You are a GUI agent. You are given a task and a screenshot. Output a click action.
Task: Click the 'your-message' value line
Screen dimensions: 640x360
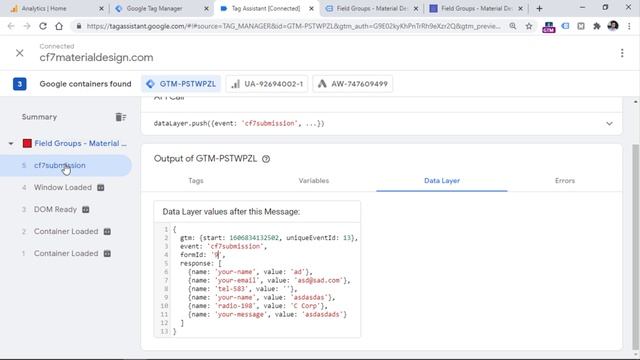point(267,314)
